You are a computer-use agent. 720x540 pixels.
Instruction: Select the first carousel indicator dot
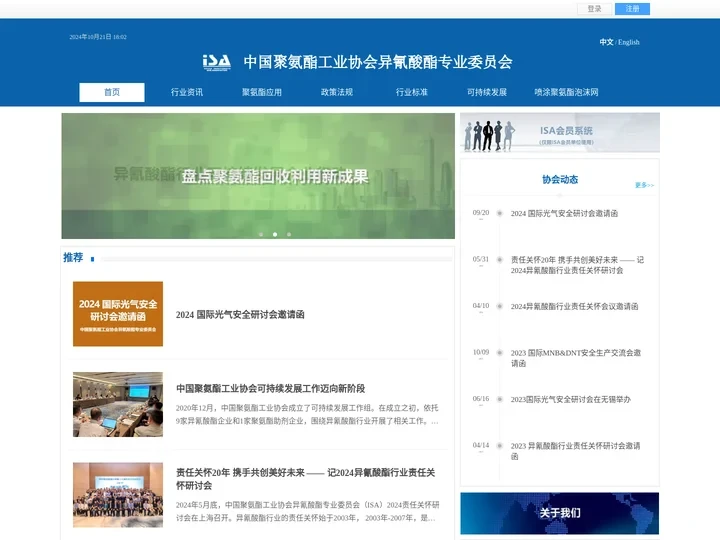coord(261,235)
